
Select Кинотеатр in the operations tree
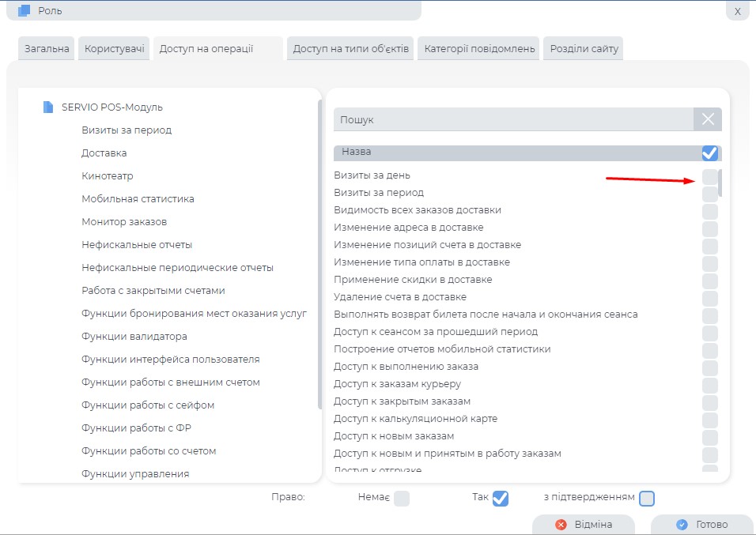coord(108,175)
